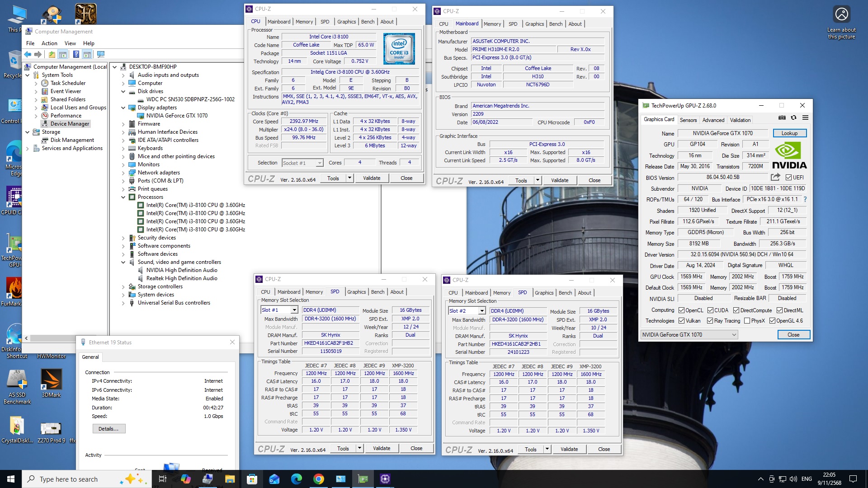Screen dimensions: 868x488
Task: Click the GPU-Z screenshot camera icon
Action: (x=782, y=117)
